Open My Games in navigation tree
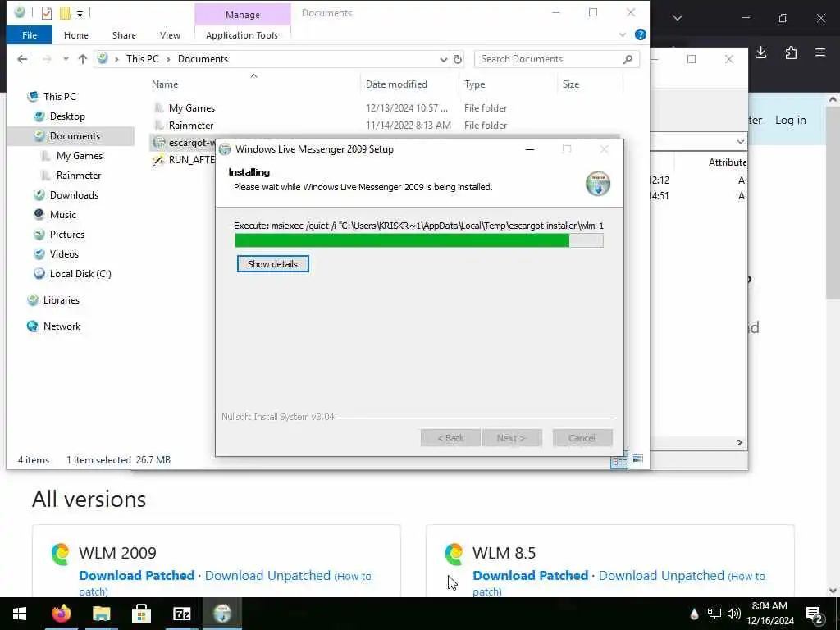 click(80, 156)
